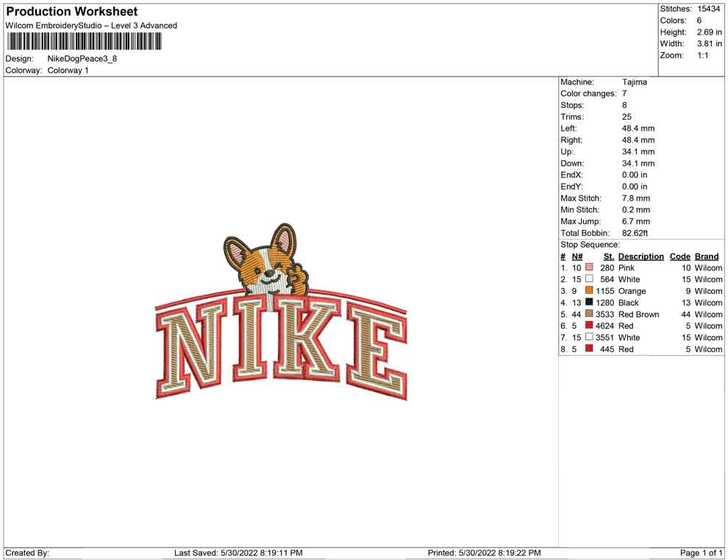Click the St. column header
Image resolution: width=728 pixels, height=560 pixels.
tap(609, 256)
